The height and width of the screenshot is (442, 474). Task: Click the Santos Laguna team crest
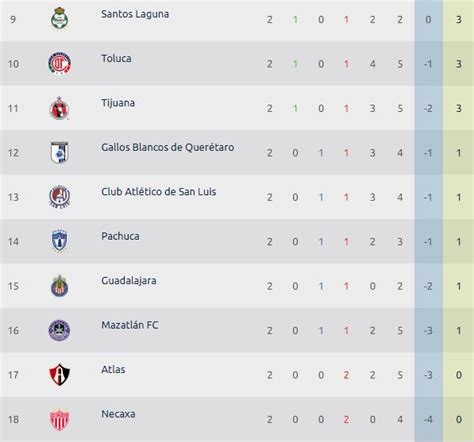tap(60, 18)
